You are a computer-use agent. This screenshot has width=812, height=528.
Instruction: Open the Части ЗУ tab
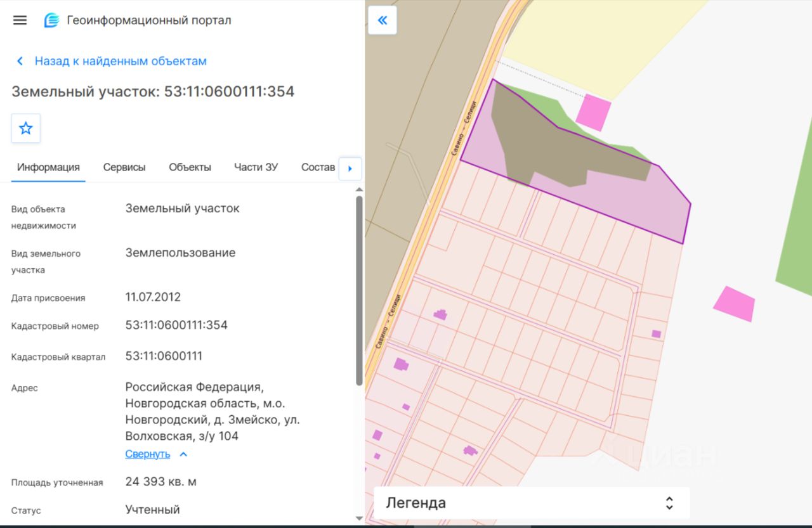click(256, 168)
